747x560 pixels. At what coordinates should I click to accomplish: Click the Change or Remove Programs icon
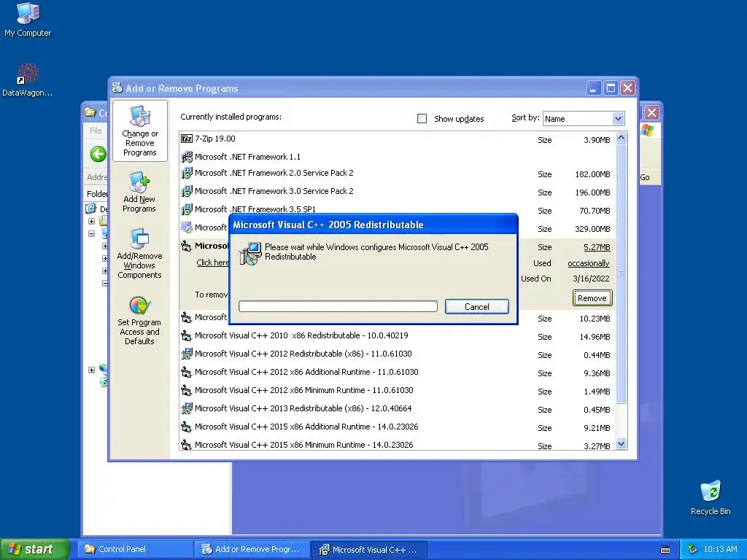pos(139,116)
